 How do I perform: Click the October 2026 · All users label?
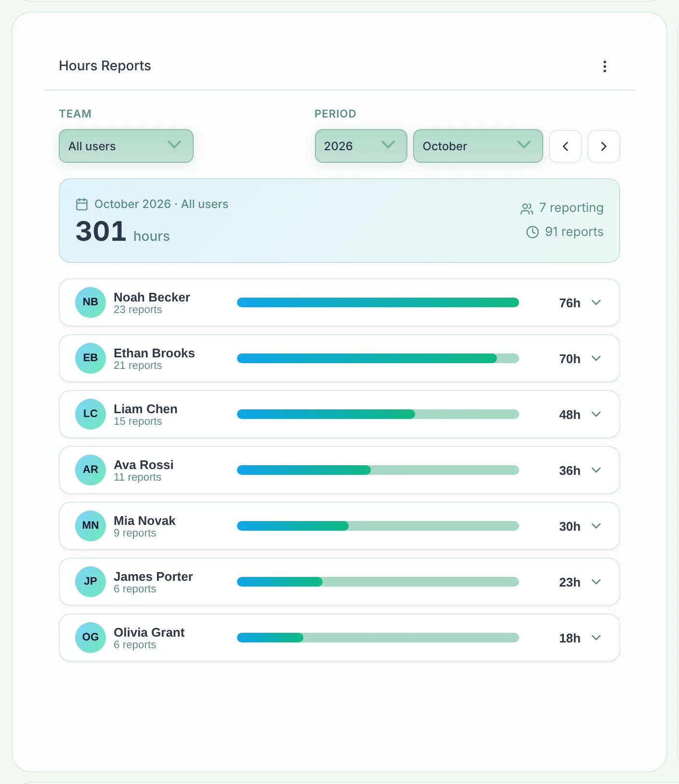[x=161, y=204]
